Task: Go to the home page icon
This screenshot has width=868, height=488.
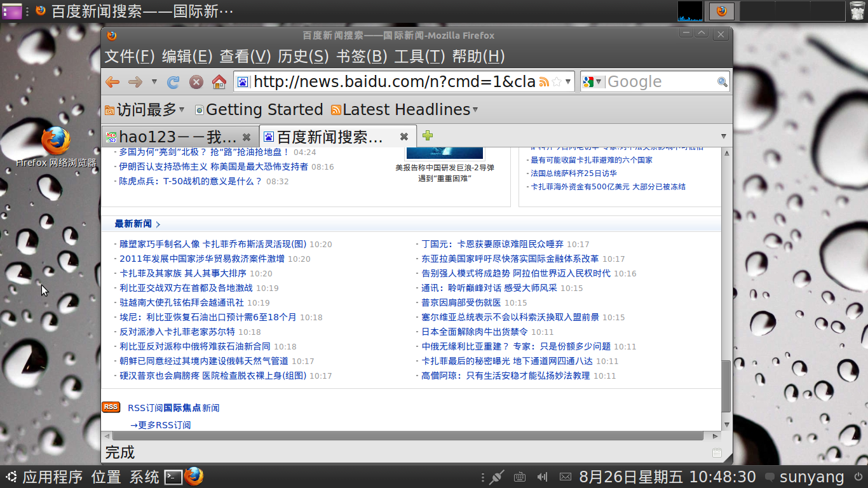Action: click(x=219, y=82)
